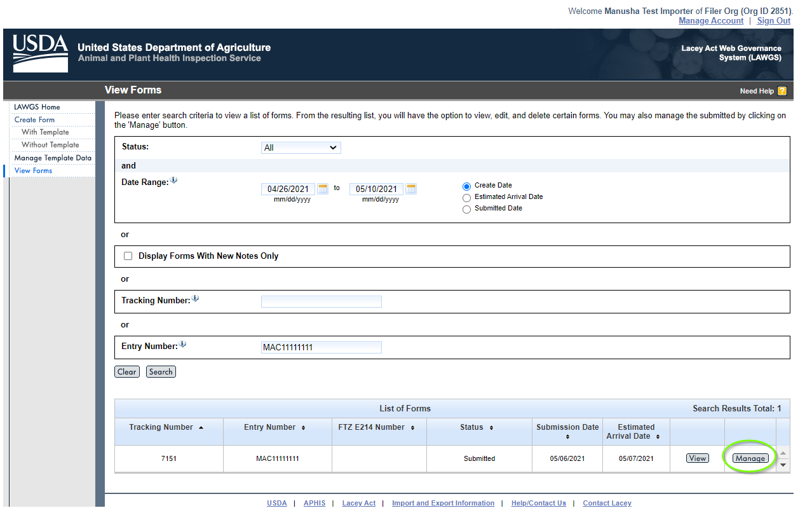Click the Date Range info icon
The width and height of the screenshot is (812, 515).
[174, 181]
